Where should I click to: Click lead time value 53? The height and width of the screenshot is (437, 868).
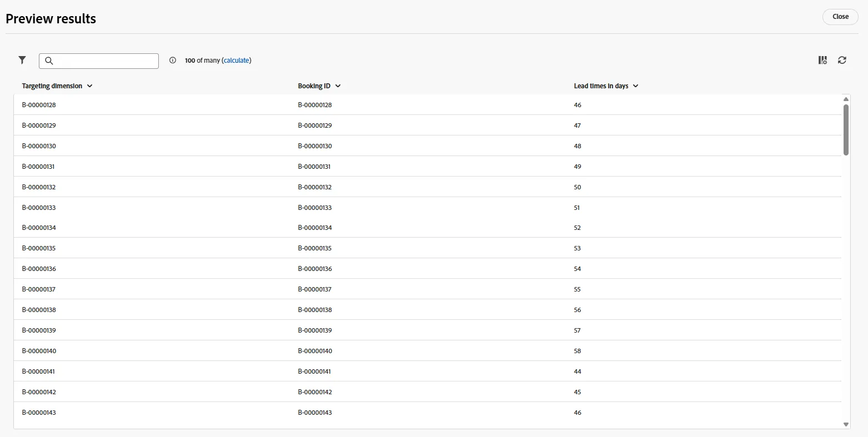pos(578,248)
